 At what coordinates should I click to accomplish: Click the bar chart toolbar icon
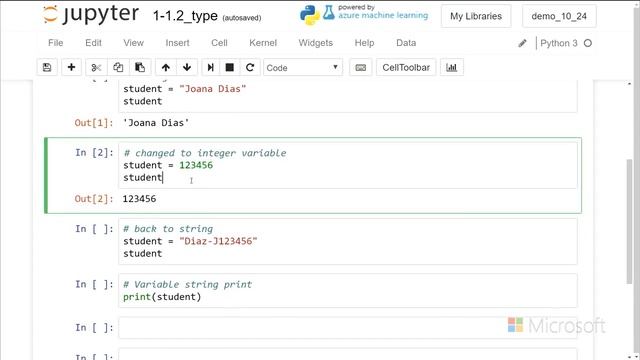tap(451, 67)
